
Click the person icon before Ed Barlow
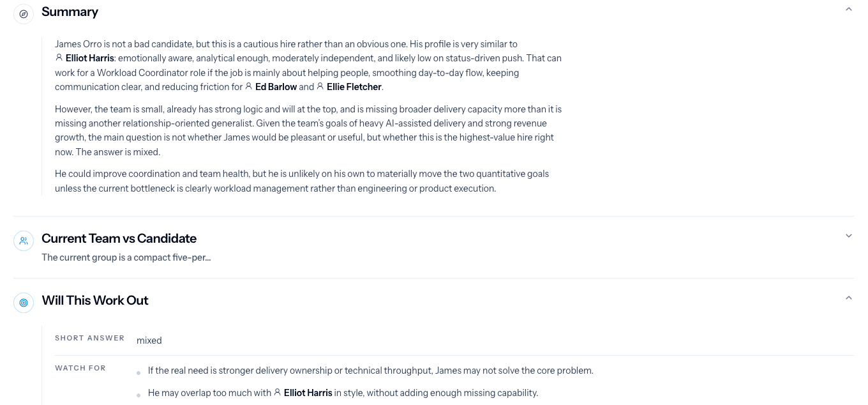pos(249,87)
